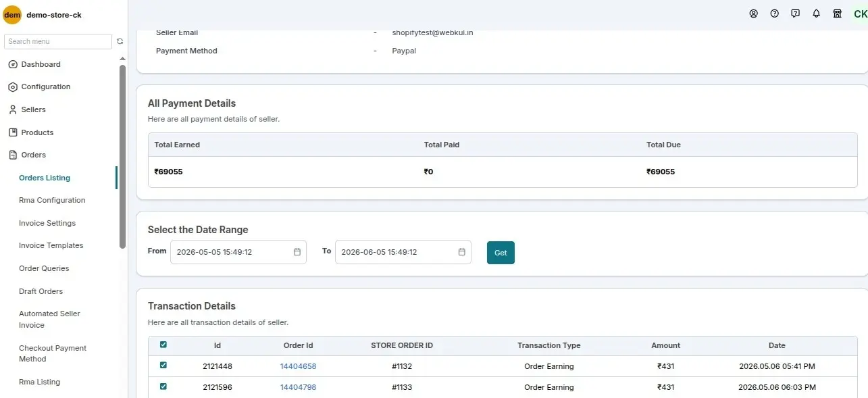
Task: Click the Transaction Type column header
Action: 549,345
